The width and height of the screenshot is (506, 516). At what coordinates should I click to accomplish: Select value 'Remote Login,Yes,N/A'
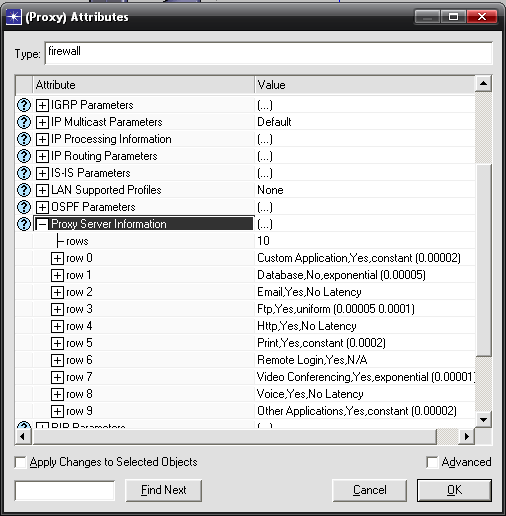point(312,360)
